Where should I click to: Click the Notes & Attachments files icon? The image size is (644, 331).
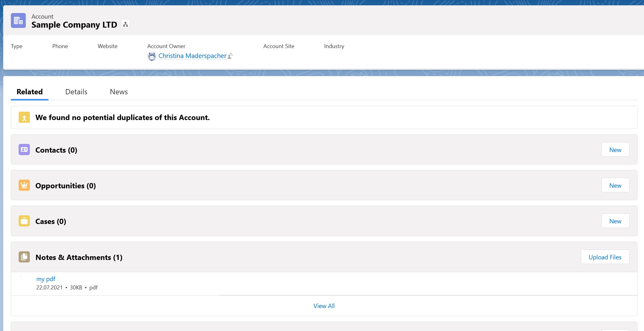(24, 257)
